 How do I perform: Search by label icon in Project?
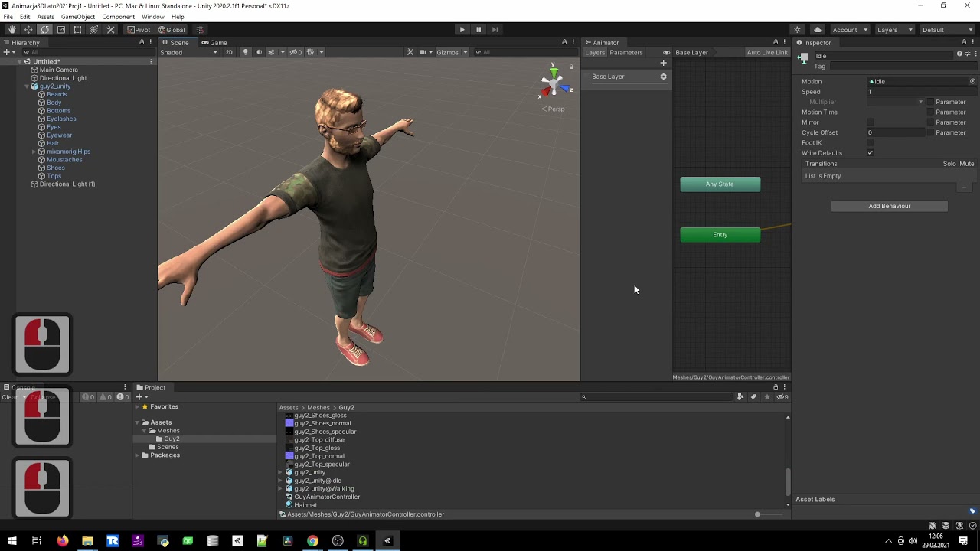pyautogui.click(x=753, y=396)
